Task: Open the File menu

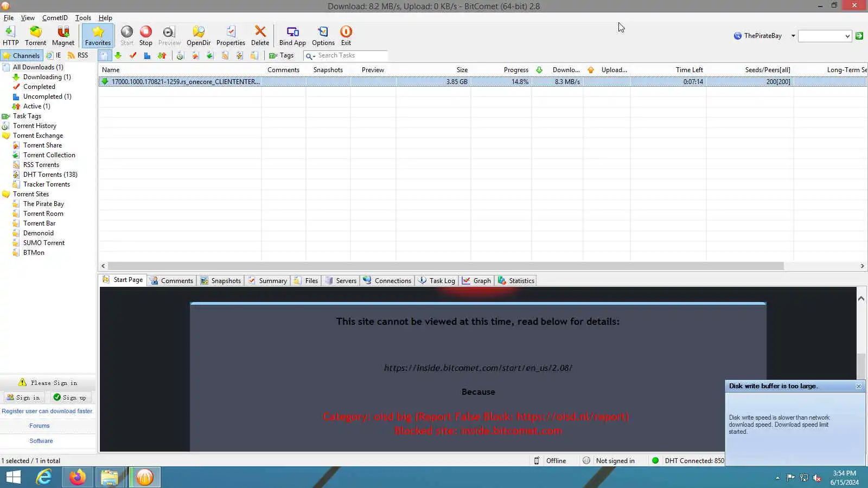Action: [9, 18]
